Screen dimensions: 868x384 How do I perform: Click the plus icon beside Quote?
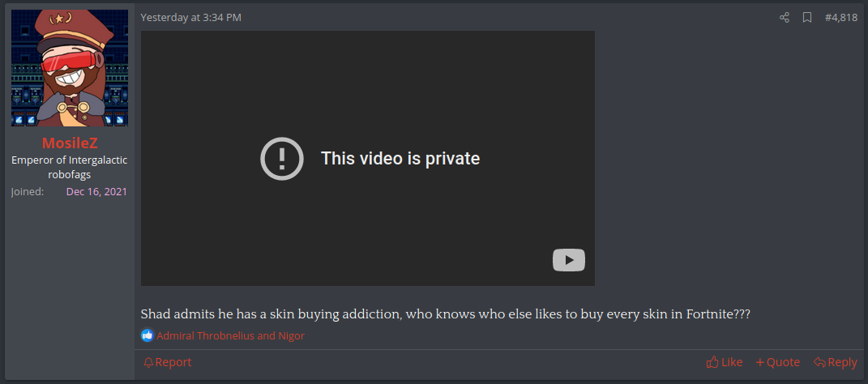pyautogui.click(x=759, y=362)
